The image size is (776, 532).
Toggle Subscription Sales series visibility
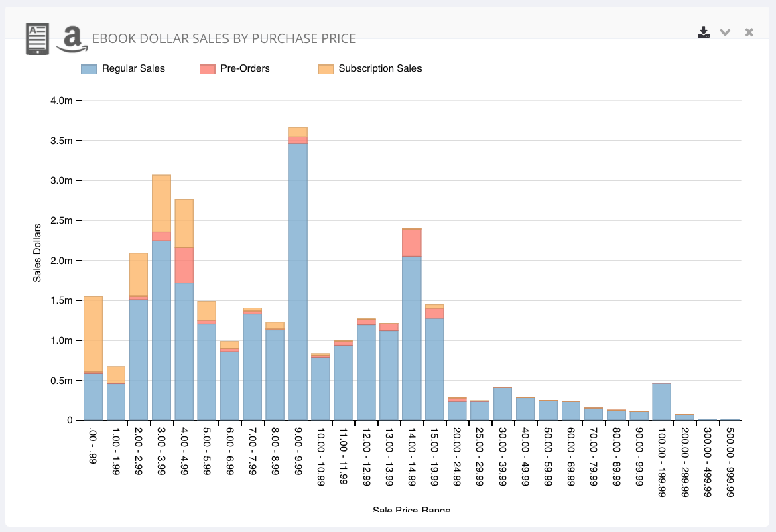[x=326, y=68]
